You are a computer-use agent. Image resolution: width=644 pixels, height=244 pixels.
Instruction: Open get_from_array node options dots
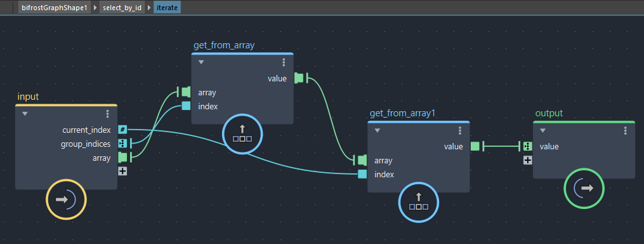click(284, 62)
